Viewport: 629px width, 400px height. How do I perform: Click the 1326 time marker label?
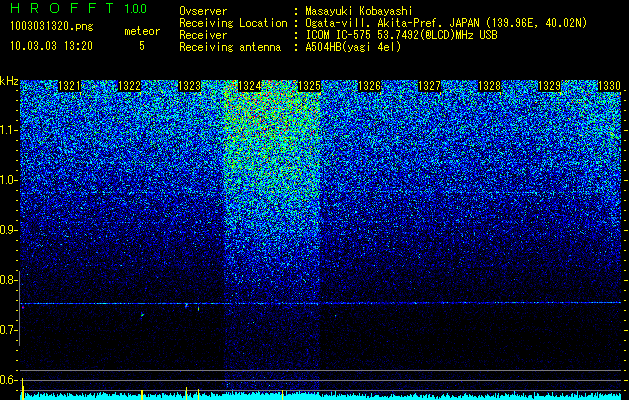click(x=369, y=86)
